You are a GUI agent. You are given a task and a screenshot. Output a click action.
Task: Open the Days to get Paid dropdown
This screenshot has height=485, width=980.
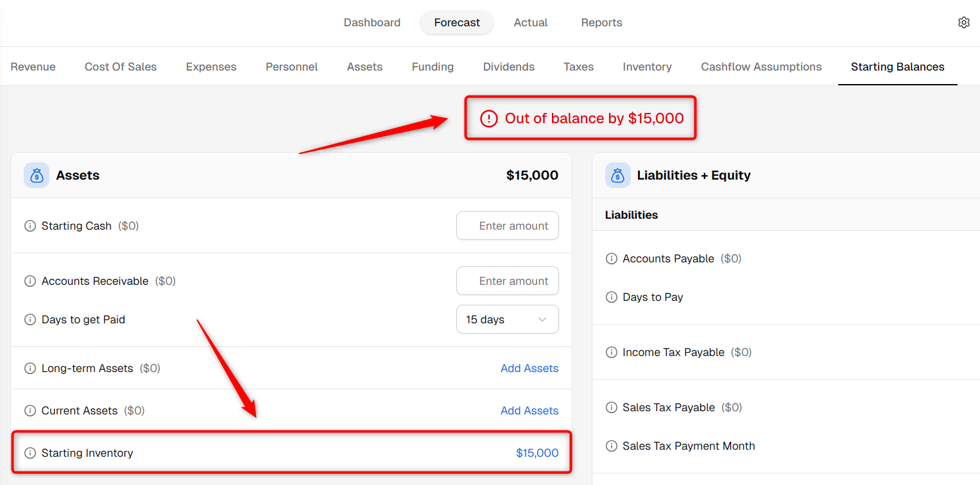click(x=508, y=319)
